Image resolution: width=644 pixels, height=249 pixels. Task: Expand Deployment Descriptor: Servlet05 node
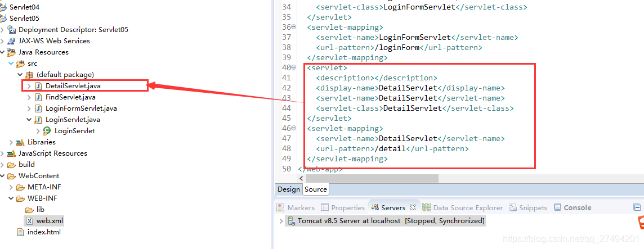point(2,30)
